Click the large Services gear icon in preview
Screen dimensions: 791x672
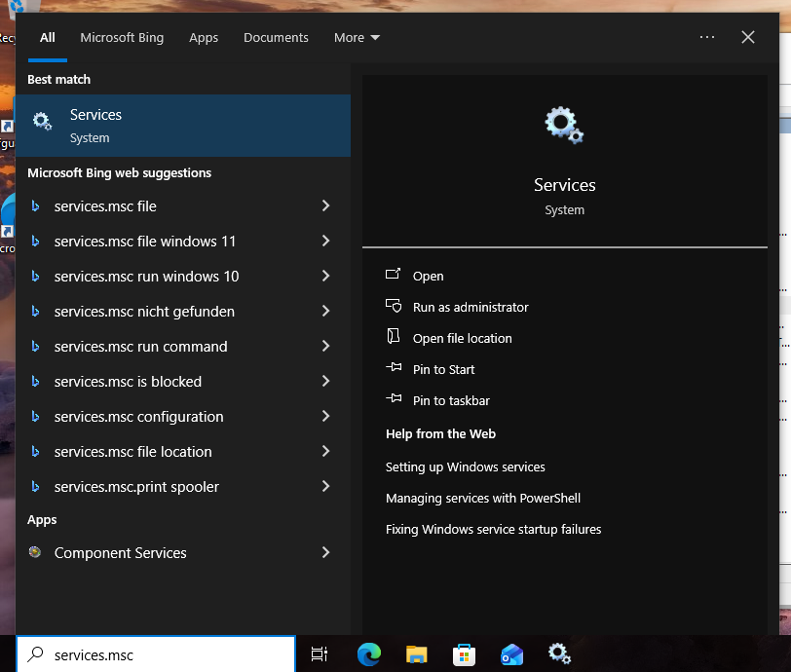[x=564, y=126]
